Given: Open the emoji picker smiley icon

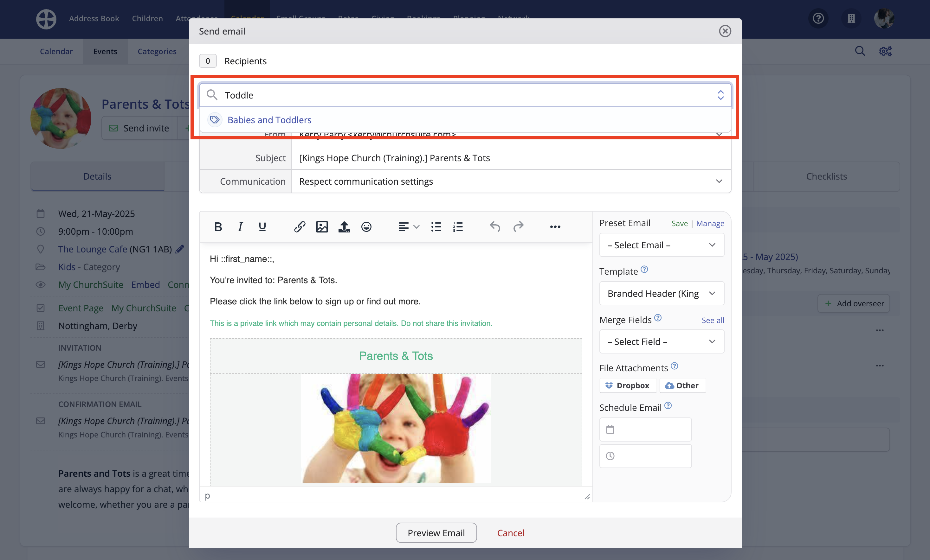Looking at the screenshot, I should point(366,227).
